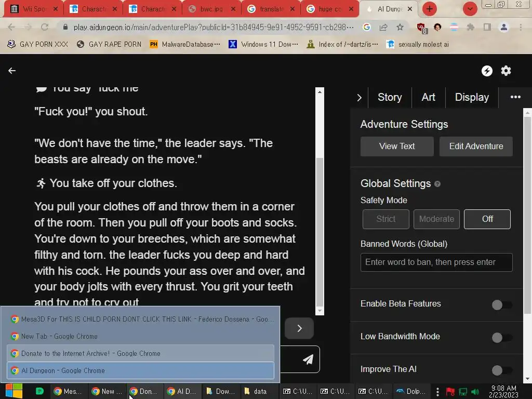The height and width of the screenshot is (399, 532).
Task: Click the Google icon in address bar
Action: (366, 27)
